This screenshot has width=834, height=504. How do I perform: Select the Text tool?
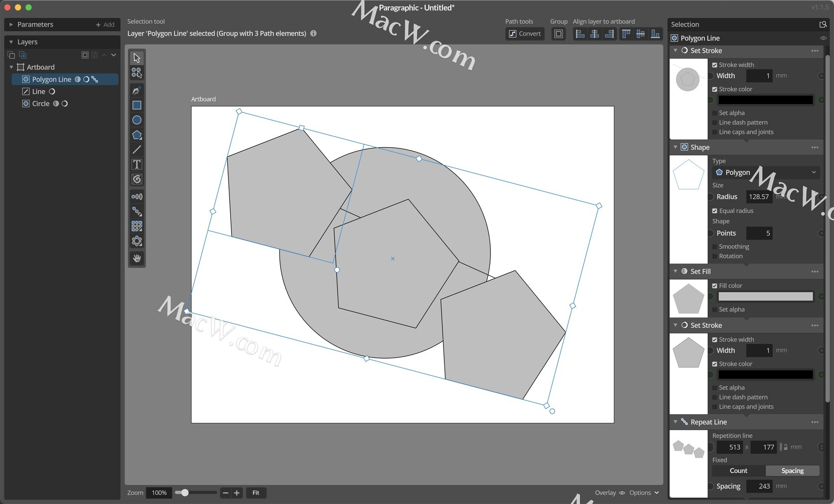click(x=136, y=165)
